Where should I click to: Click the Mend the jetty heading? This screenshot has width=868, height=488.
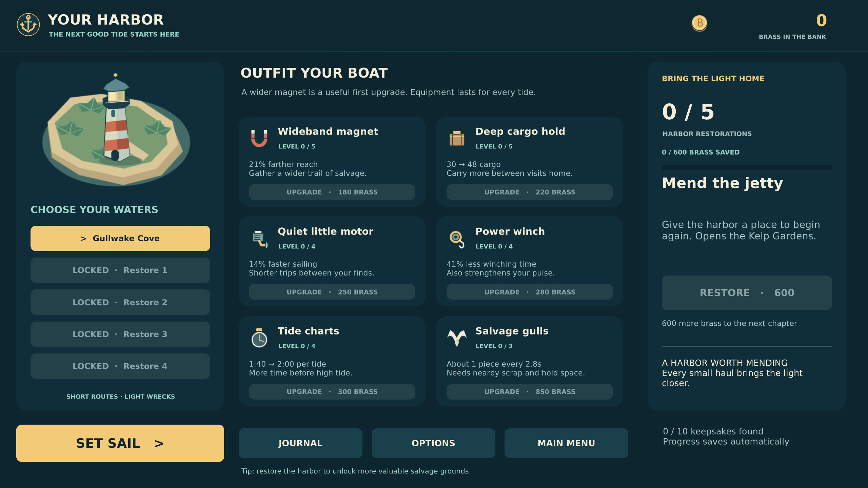tap(722, 183)
